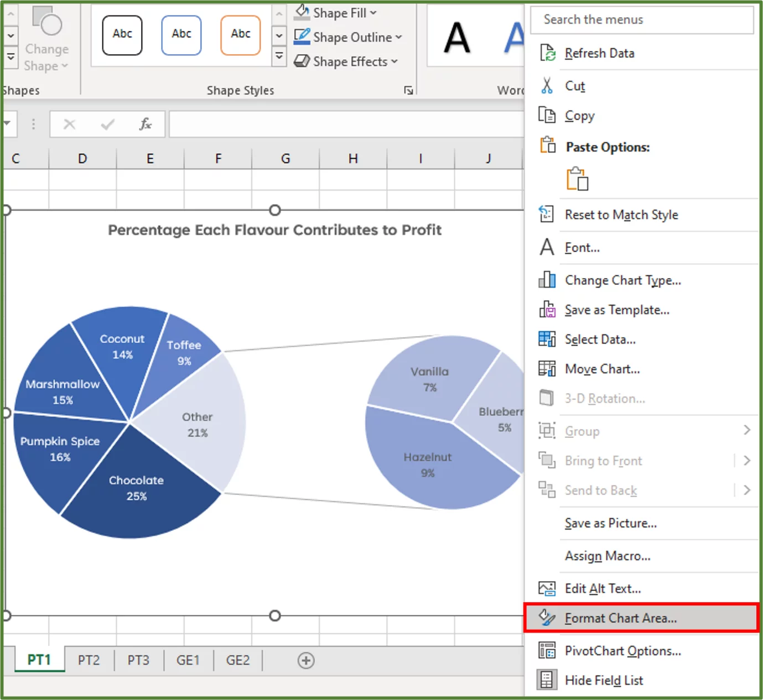Click the Refresh Data icon
The width and height of the screenshot is (763, 700).
547,53
